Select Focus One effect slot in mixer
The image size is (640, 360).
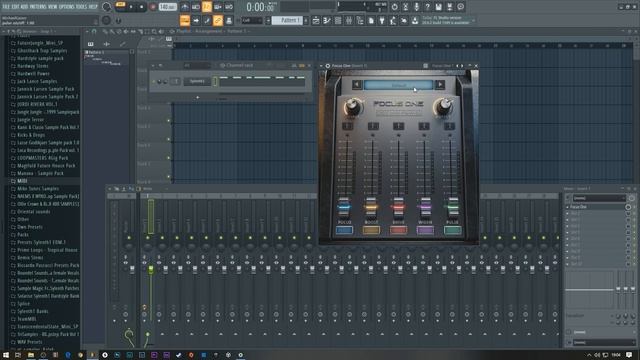click(x=596, y=207)
